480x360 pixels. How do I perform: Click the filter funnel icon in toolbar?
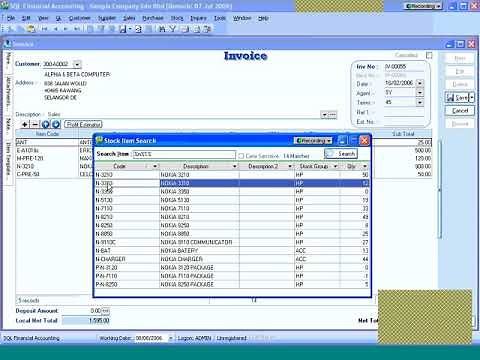tap(172, 29)
